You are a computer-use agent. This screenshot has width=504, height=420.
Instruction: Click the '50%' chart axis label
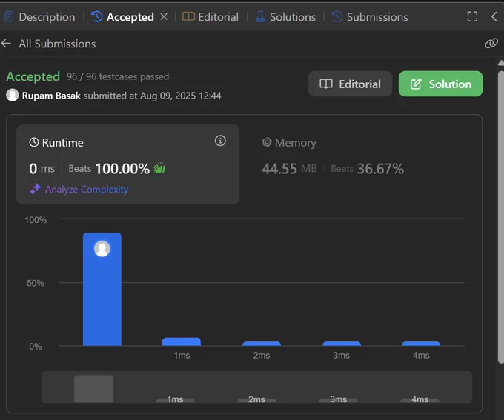(x=36, y=283)
